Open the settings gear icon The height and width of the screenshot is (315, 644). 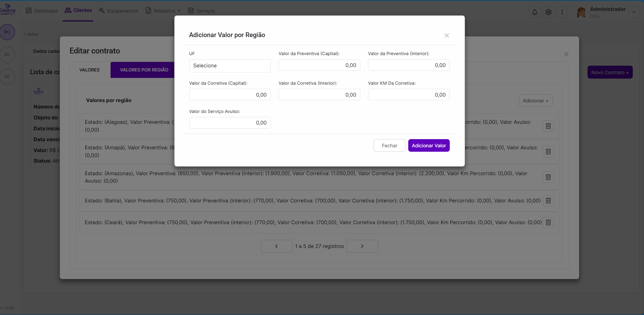tap(548, 12)
